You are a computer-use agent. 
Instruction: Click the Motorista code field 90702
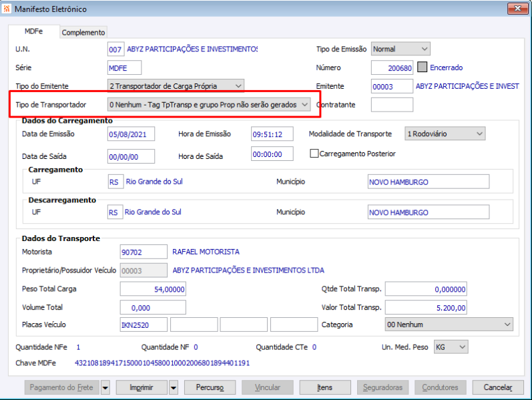click(144, 252)
